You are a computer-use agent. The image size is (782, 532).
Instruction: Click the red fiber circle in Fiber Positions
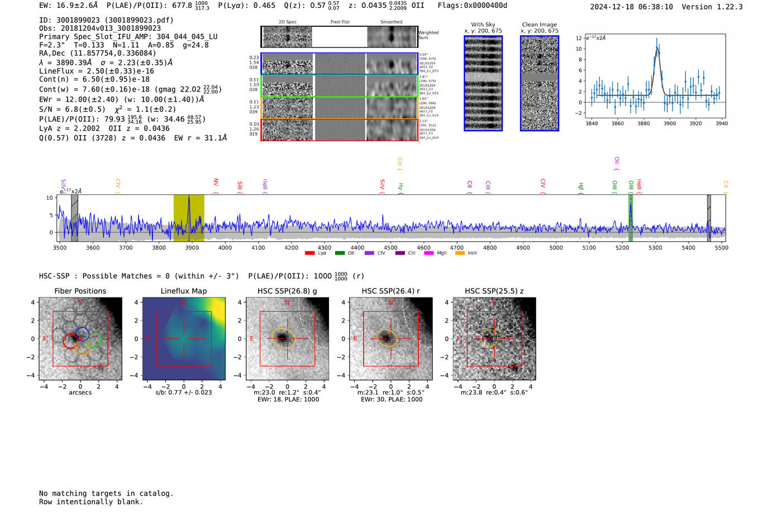coord(70,341)
